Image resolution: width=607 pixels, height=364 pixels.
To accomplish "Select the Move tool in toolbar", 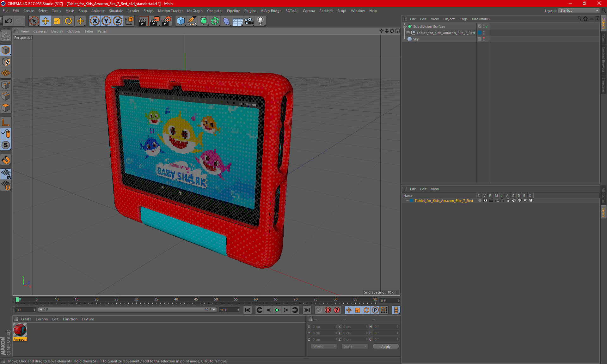I will 46,21.
